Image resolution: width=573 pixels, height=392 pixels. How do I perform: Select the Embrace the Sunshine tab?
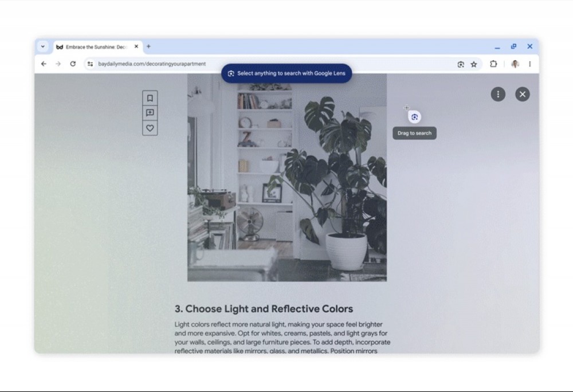97,47
